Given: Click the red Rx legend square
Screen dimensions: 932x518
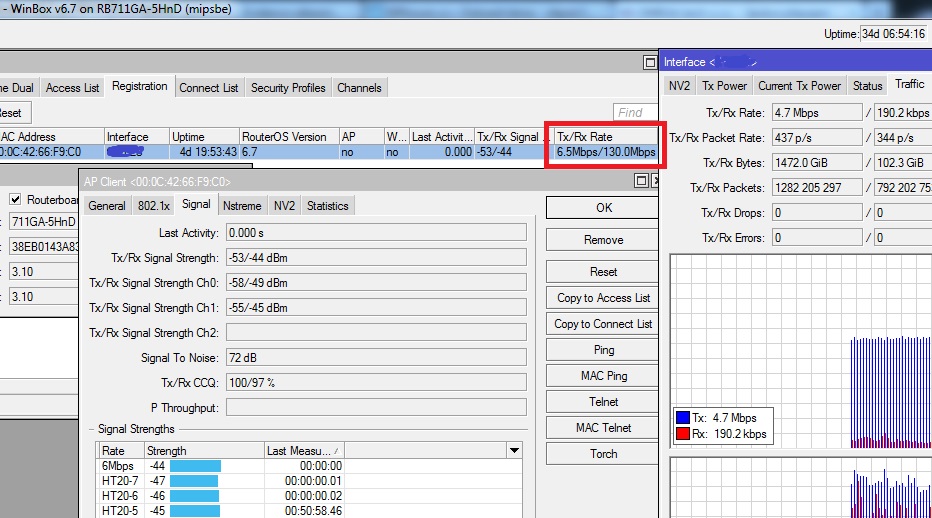Looking at the screenshot, I should pos(682,434).
